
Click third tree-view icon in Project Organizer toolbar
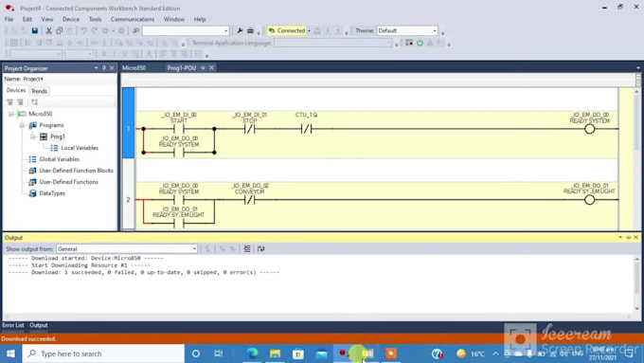(34, 102)
